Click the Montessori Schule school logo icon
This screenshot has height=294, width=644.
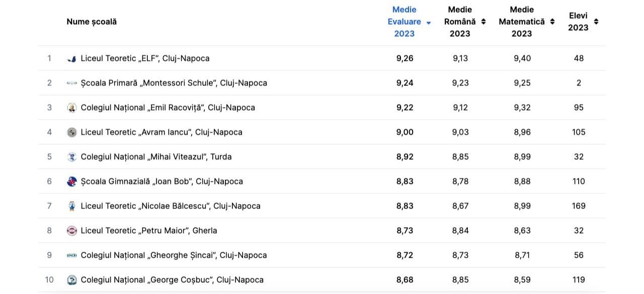click(x=72, y=83)
